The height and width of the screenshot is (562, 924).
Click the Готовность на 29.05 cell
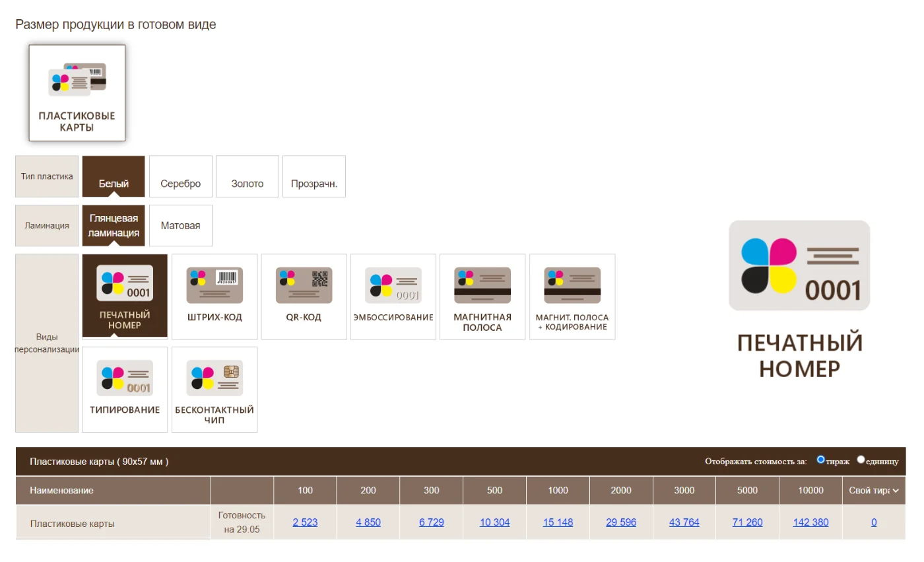(242, 522)
